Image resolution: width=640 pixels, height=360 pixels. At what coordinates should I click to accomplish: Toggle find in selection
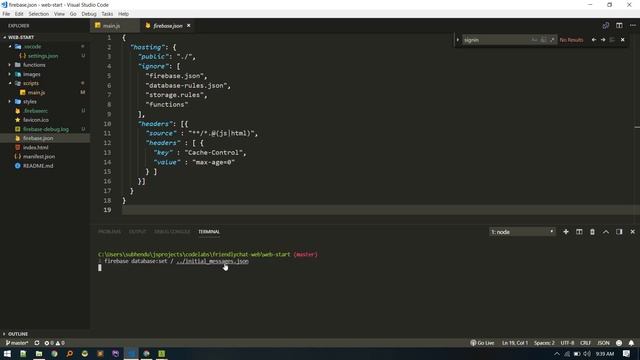(x=612, y=40)
